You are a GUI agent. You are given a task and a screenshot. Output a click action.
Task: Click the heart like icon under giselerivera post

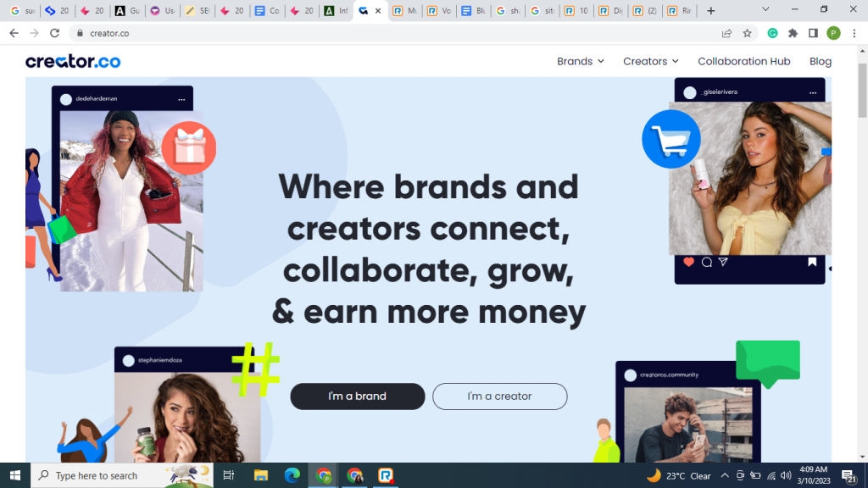click(x=688, y=263)
